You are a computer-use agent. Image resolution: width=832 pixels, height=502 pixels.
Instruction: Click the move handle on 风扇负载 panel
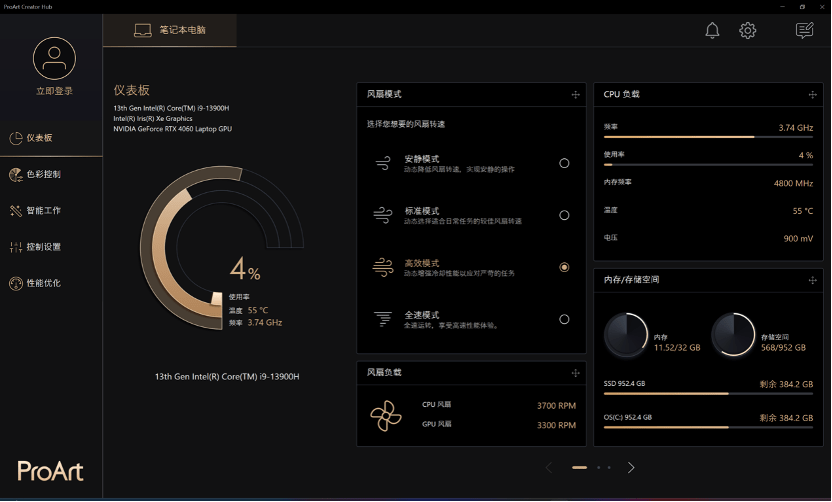click(575, 372)
